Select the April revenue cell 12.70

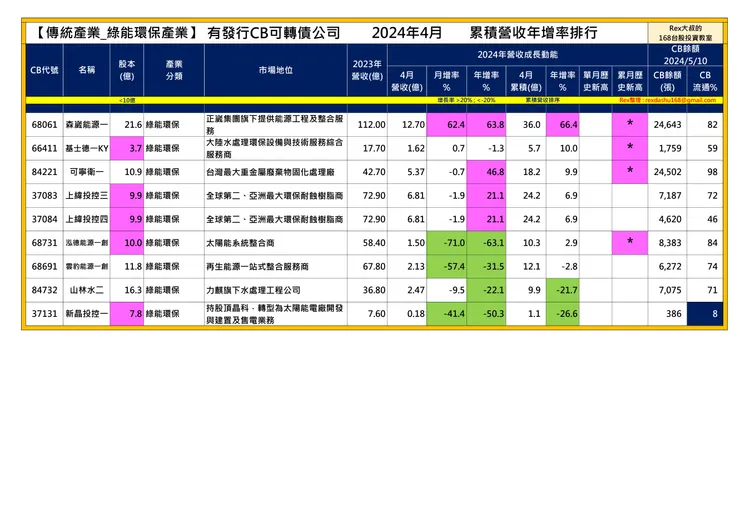(407, 125)
